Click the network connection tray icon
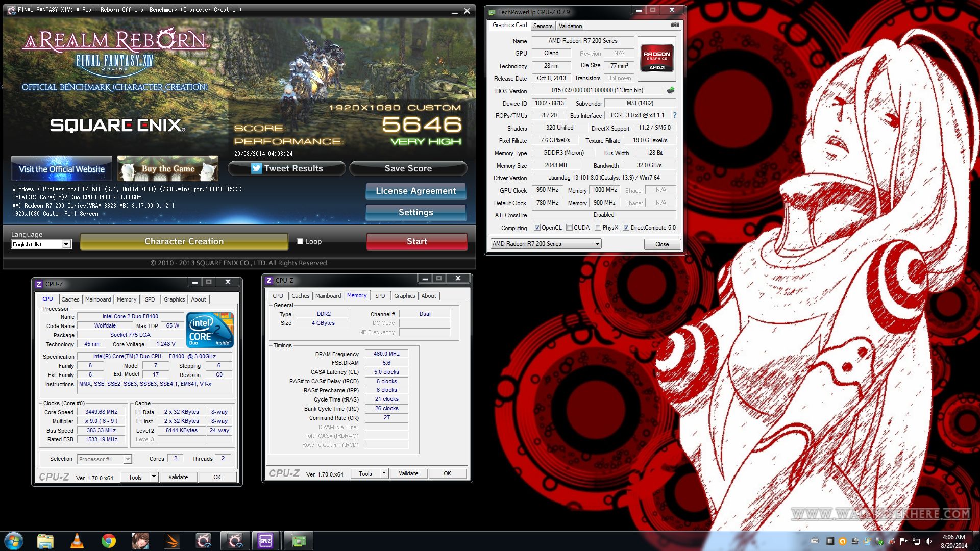The width and height of the screenshot is (980, 551). pos(916,541)
